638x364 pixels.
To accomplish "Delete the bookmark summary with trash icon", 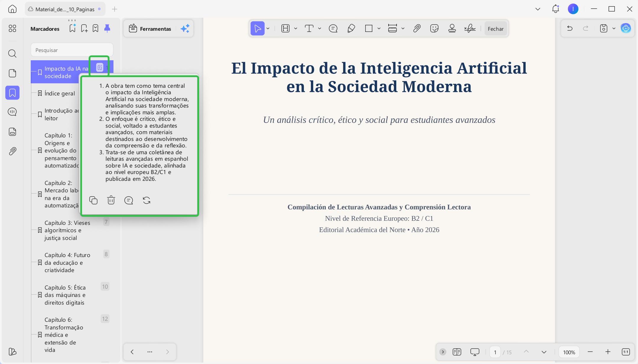I will click(111, 200).
